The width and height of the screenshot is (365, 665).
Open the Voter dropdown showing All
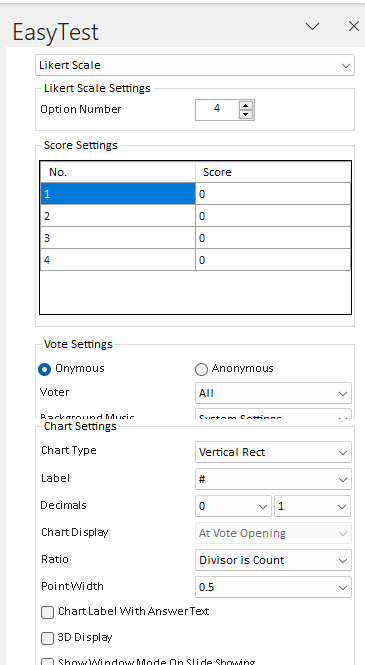[273, 393]
